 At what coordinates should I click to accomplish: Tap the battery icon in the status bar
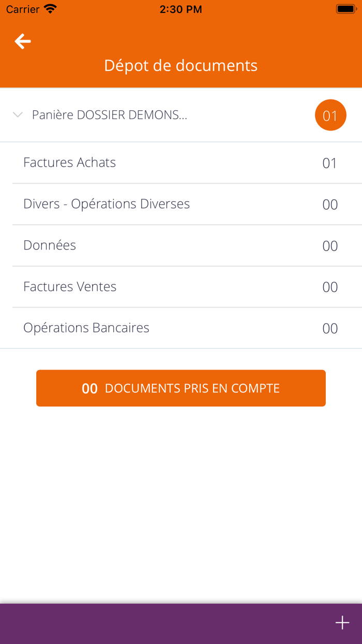(x=345, y=8)
